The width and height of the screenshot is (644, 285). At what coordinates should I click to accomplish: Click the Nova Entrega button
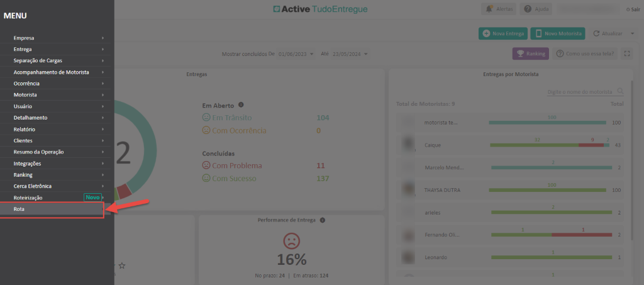[x=503, y=34]
